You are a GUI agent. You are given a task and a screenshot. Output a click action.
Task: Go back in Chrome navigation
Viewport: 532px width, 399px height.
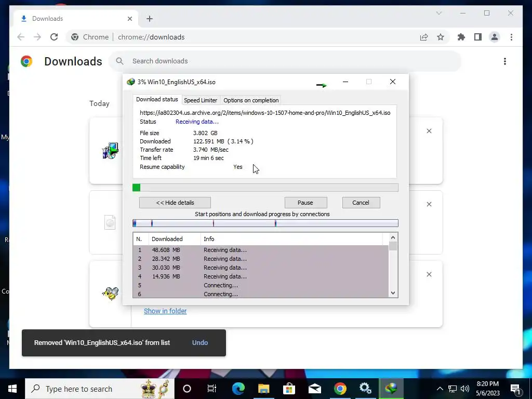(21, 37)
